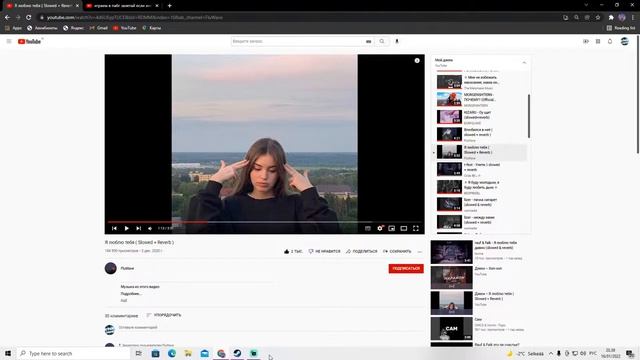The width and height of the screenshot is (640, 360).
Task: Save video with СОХРАНИТЬ button
Action: pyautogui.click(x=397, y=251)
